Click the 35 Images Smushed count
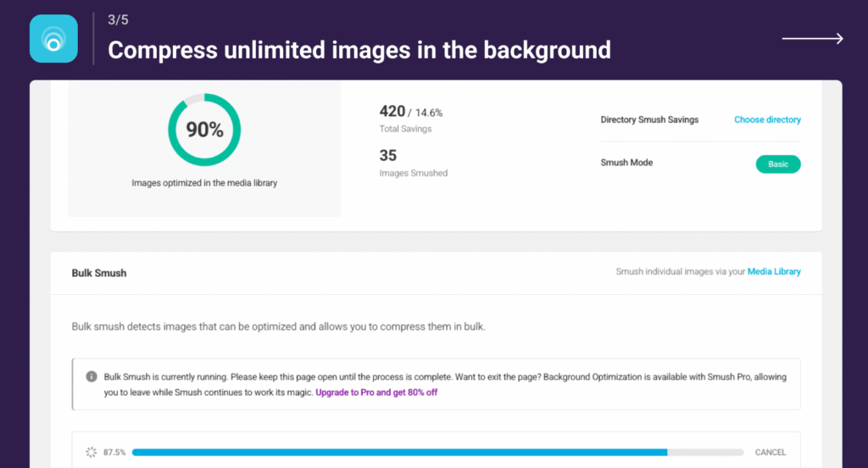This screenshot has height=468, width=868. coord(388,156)
